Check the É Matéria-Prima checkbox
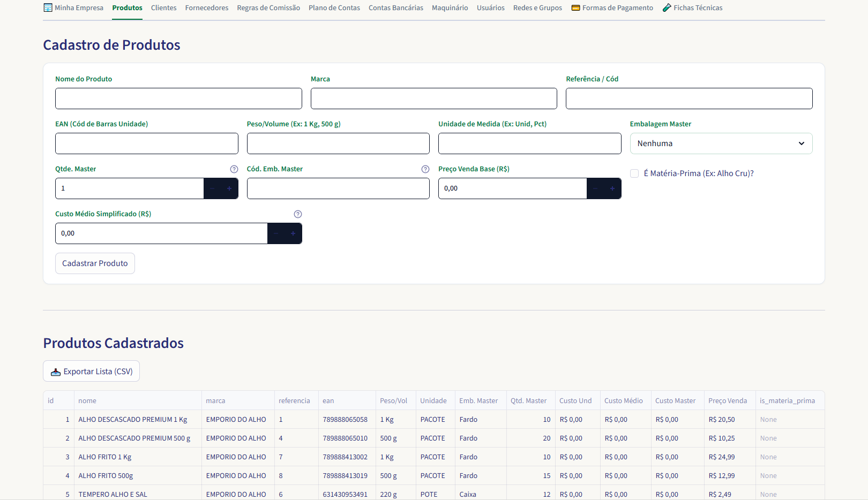This screenshot has width=868, height=500. [x=634, y=173]
